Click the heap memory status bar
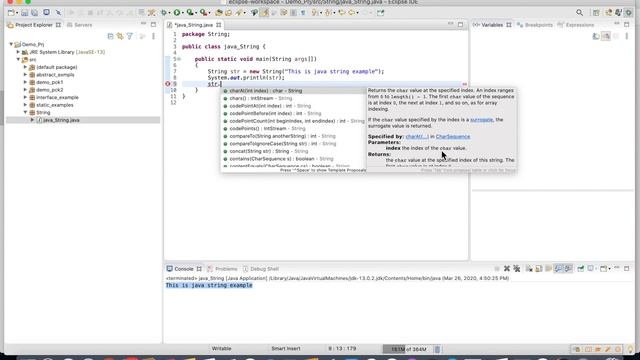Image resolution: width=640 pixels, height=360 pixels. (x=407, y=349)
